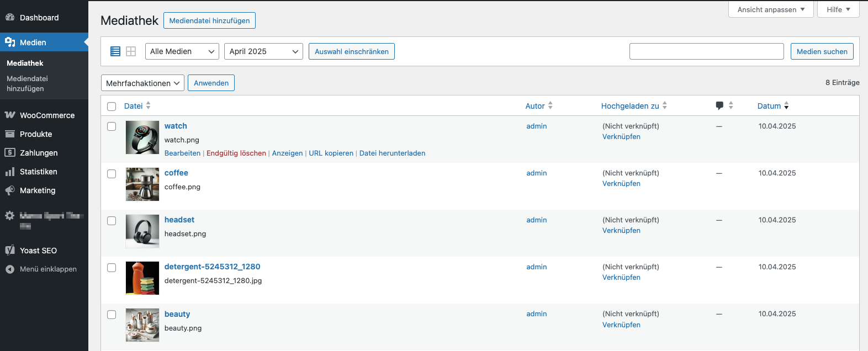The width and height of the screenshot is (868, 351).
Task: Open Mediendatei hinzufügen in sidebar submenu
Action: click(x=27, y=83)
